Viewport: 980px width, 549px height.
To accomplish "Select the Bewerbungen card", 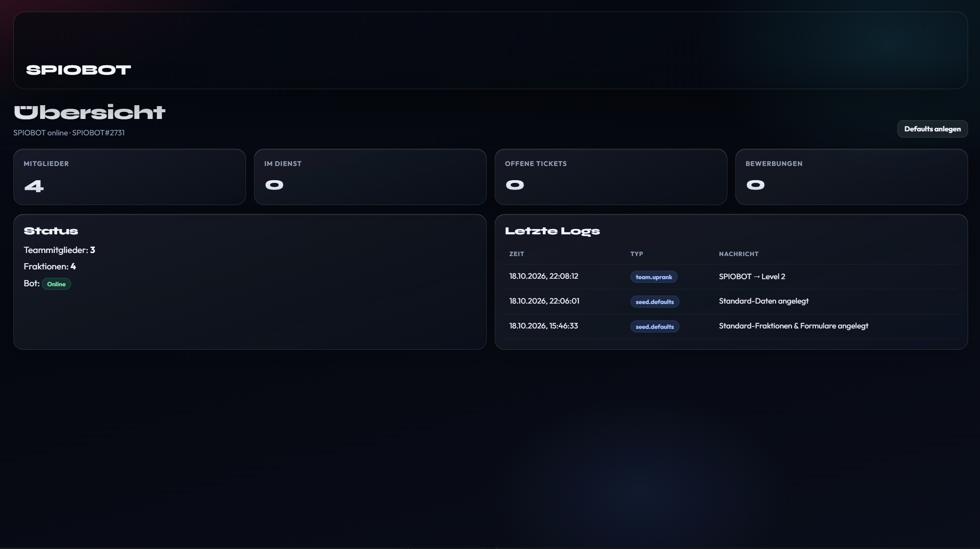I will 851,177.
